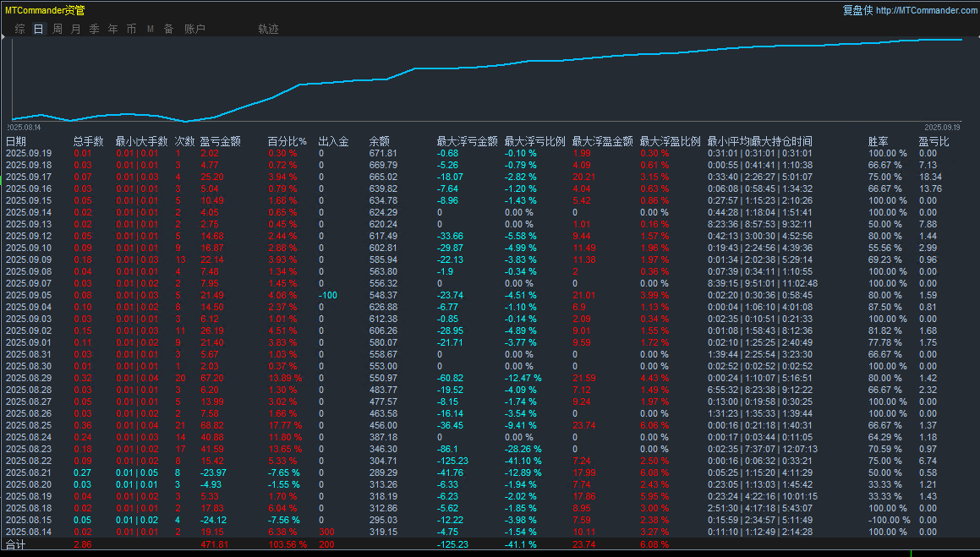Switch to the 综 summary tab
980x557 pixels.
(x=19, y=29)
